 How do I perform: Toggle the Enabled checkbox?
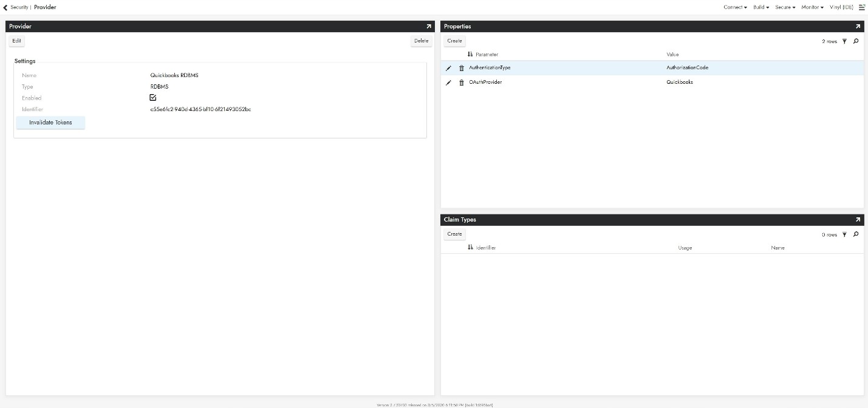[x=153, y=98]
